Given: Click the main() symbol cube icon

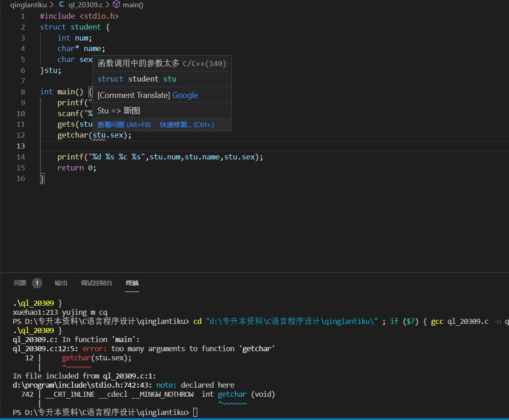Looking at the screenshot, I should (x=116, y=5).
